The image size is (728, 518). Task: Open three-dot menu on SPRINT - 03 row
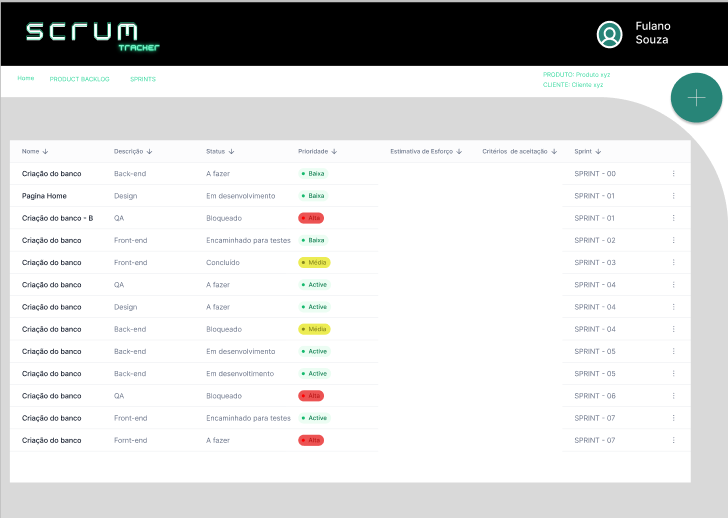tap(673, 263)
